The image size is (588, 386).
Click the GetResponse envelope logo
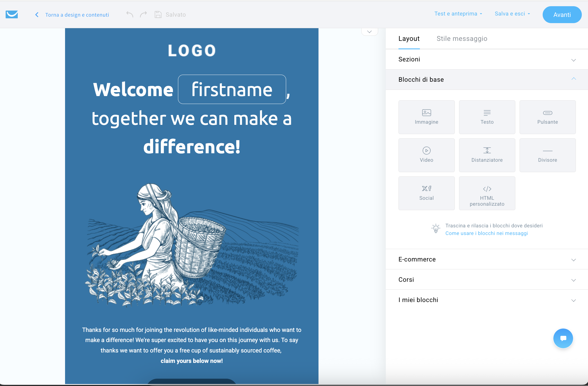coord(12,14)
